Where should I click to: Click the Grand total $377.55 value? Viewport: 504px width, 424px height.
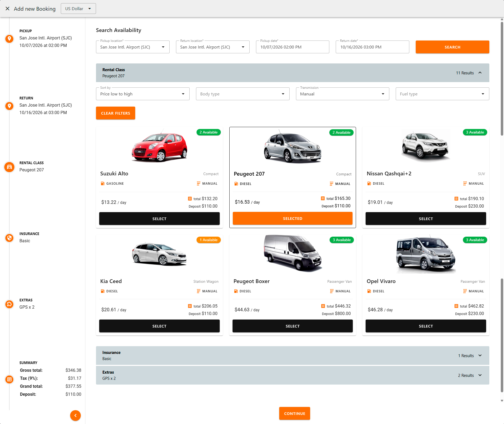(x=73, y=386)
